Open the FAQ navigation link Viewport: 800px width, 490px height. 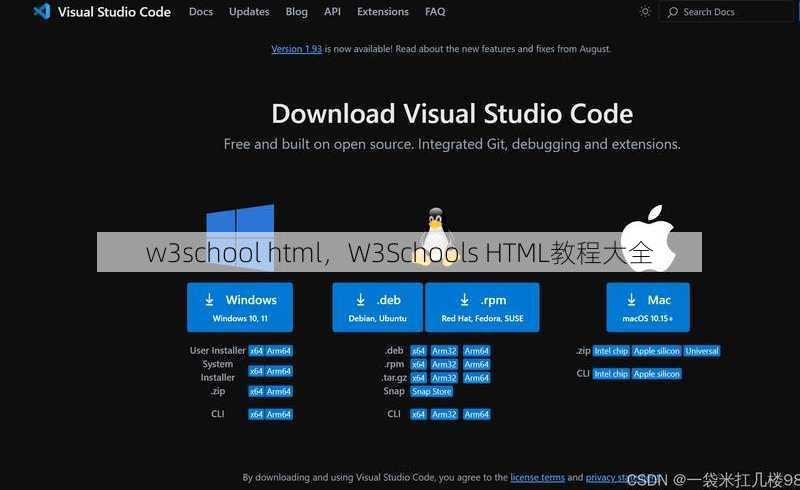coord(435,12)
